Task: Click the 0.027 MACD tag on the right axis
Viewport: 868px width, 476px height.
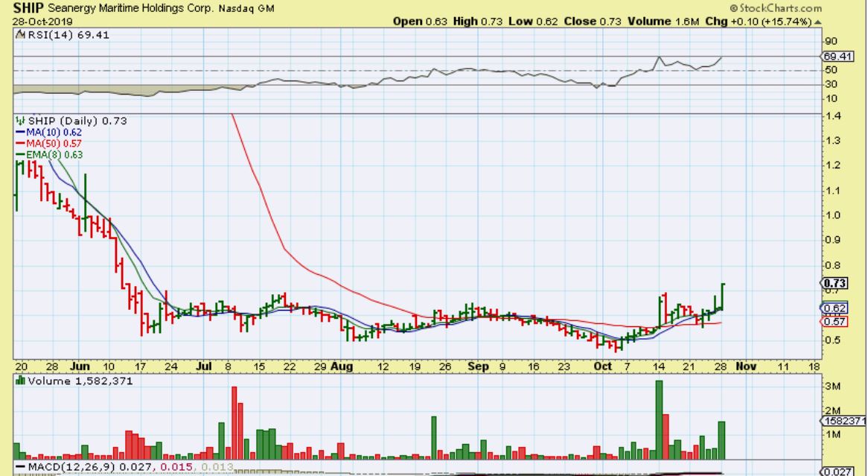Action: (x=837, y=471)
